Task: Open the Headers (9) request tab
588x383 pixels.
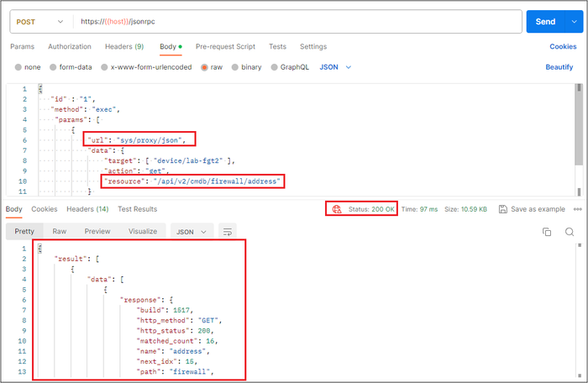Action: [124, 46]
